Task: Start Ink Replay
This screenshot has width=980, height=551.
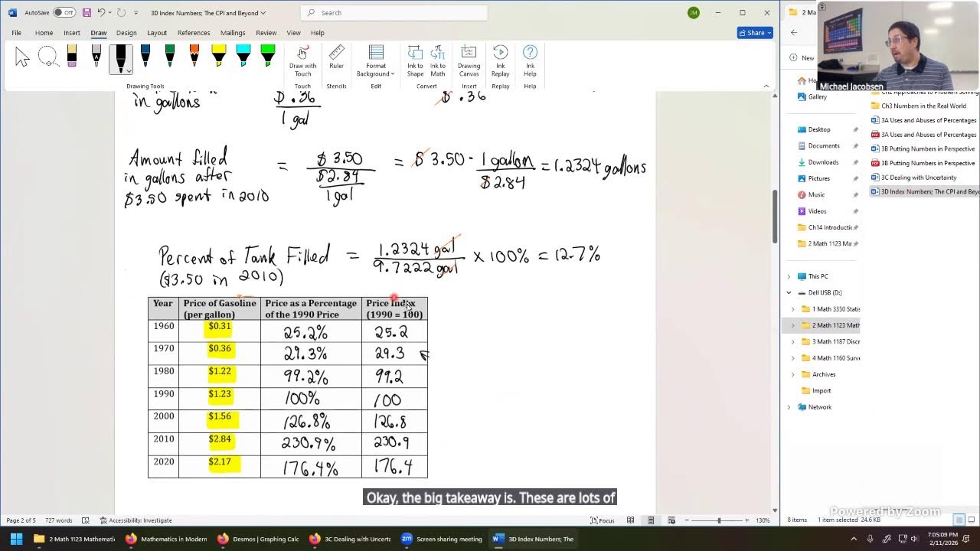Action: click(500, 61)
